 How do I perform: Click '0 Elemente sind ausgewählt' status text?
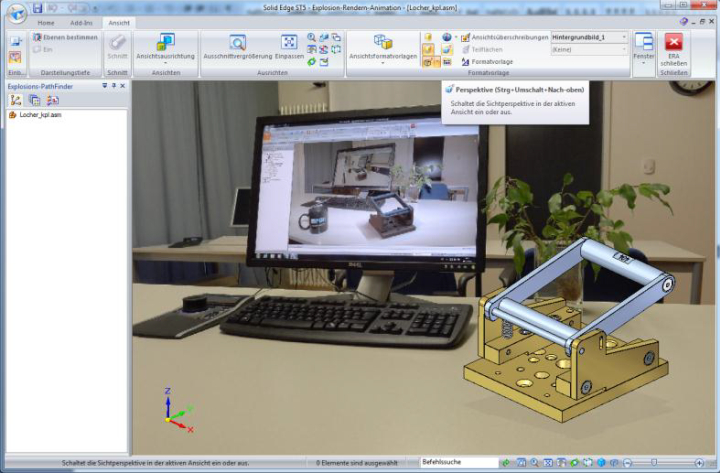pos(357,463)
